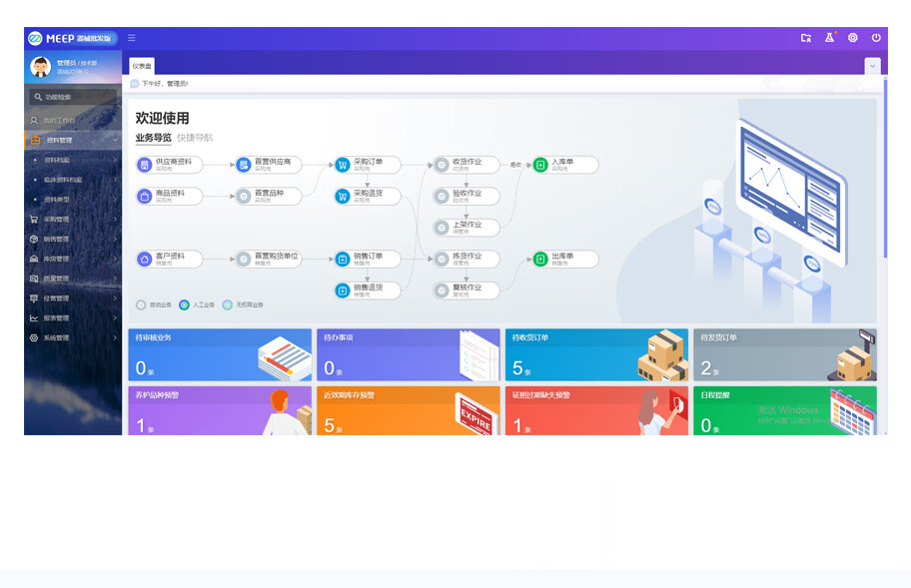The image size is (911, 588).
Task: Open settings via the top-bar gear icon
Action: pyautogui.click(x=852, y=38)
